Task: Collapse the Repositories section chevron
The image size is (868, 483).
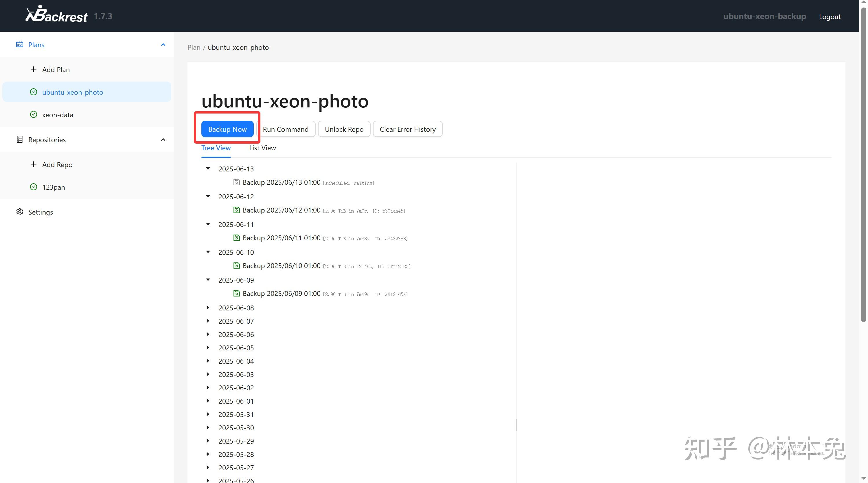Action: click(163, 139)
